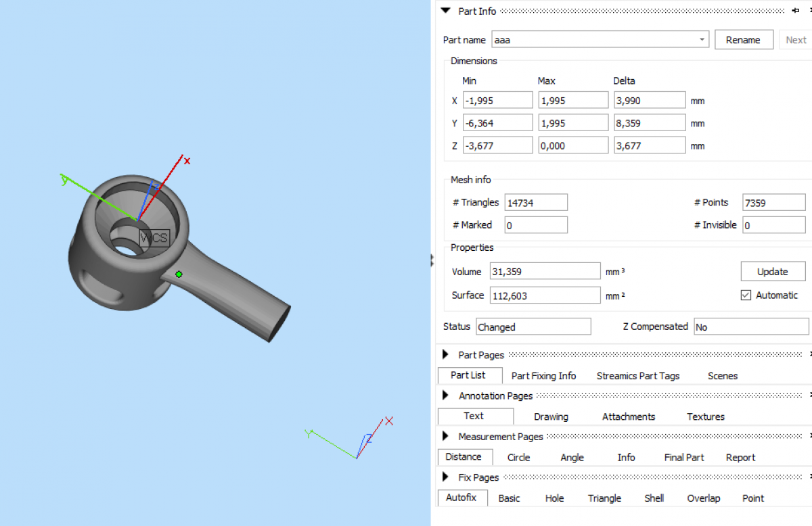Expand the Annotation Pages section
The image size is (812, 526).
pos(445,396)
